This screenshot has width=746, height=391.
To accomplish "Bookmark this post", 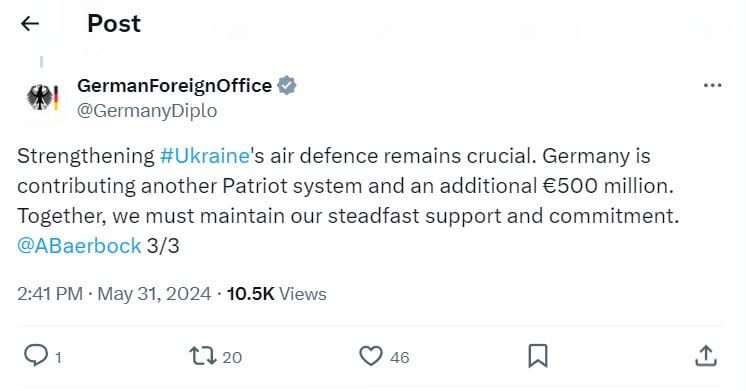I will pos(538,356).
